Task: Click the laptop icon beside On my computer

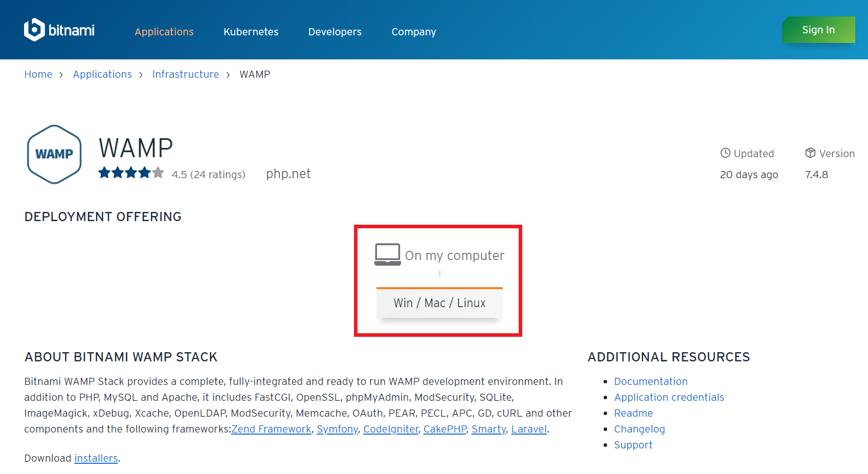Action: (387, 254)
